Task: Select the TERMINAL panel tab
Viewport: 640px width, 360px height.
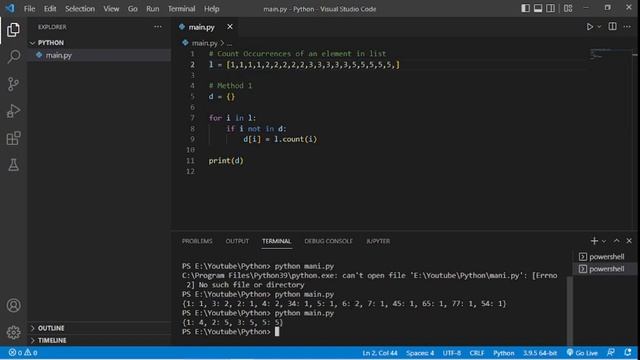Action: [x=276, y=241]
